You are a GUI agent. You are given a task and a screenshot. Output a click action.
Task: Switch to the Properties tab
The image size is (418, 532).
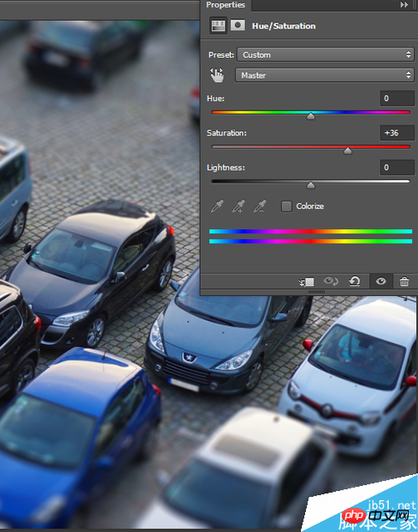pyautogui.click(x=226, y=5)
